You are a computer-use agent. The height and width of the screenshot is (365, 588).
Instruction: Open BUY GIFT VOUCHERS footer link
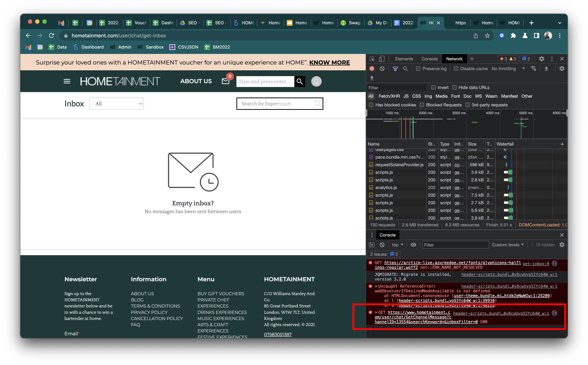[x=220, y=294]
